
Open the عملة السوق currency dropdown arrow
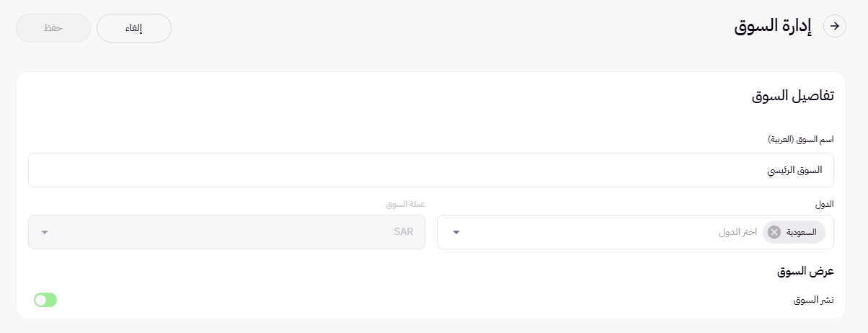click(x=45, y=232)
